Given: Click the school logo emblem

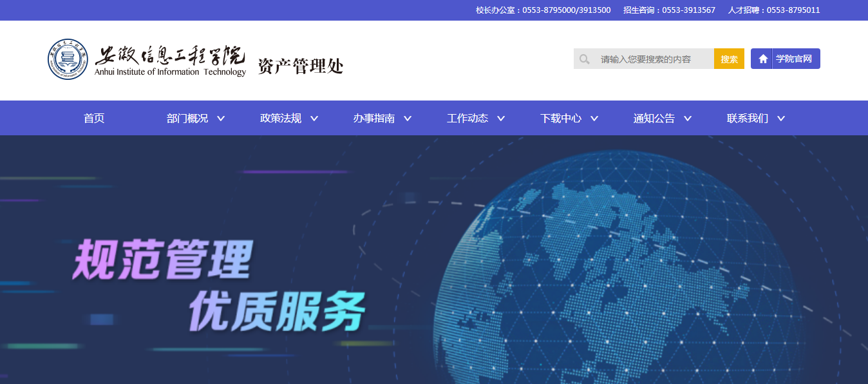Looking at the screenshot, I should click(x=68, y=59).
